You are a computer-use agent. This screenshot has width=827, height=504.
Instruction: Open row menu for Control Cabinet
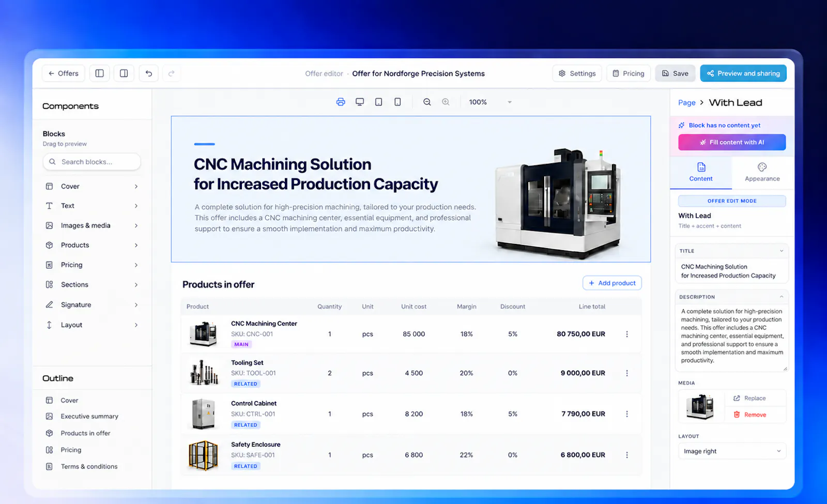(x=627, y=414)
